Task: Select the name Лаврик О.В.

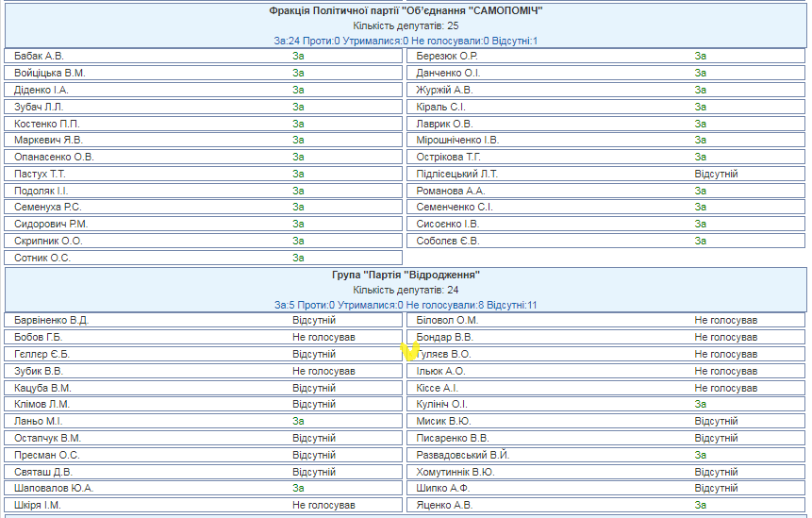Action: [x=444, y=124]
